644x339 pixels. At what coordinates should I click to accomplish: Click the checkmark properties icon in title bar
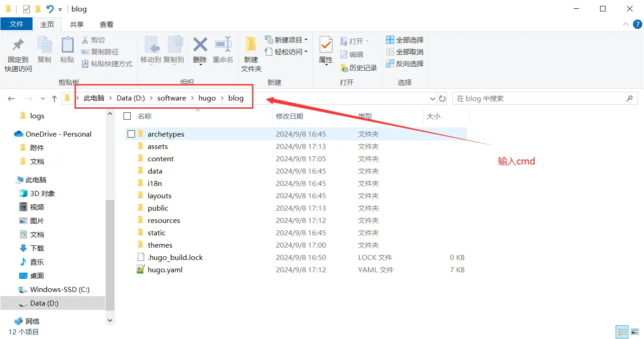pos(27,9)
